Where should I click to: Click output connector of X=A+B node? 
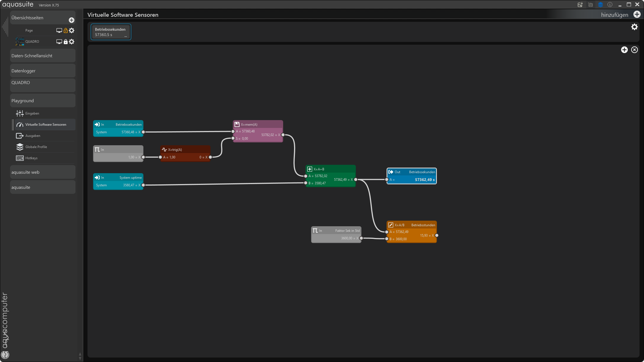[x=356, y=180]
